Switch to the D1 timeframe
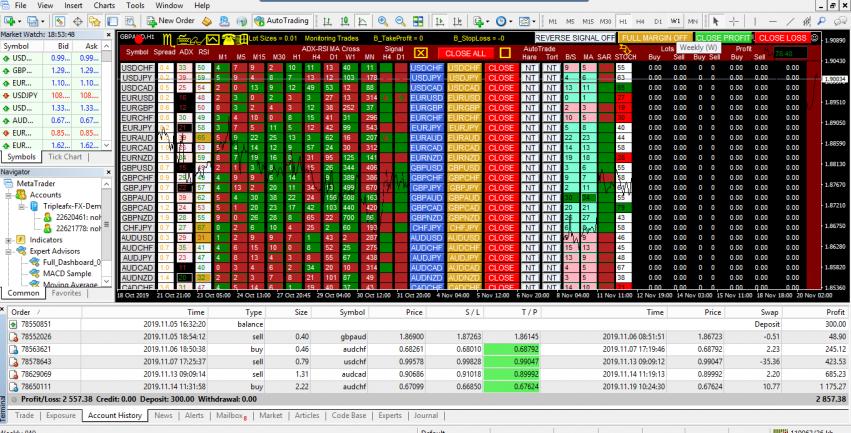 (x=658, y=22)
